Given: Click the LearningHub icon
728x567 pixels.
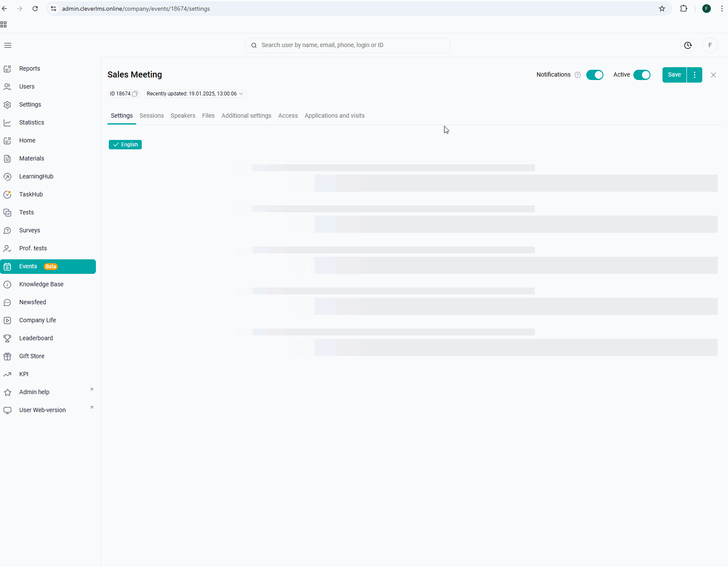Looking at the screenshot, I should (7, 177).
